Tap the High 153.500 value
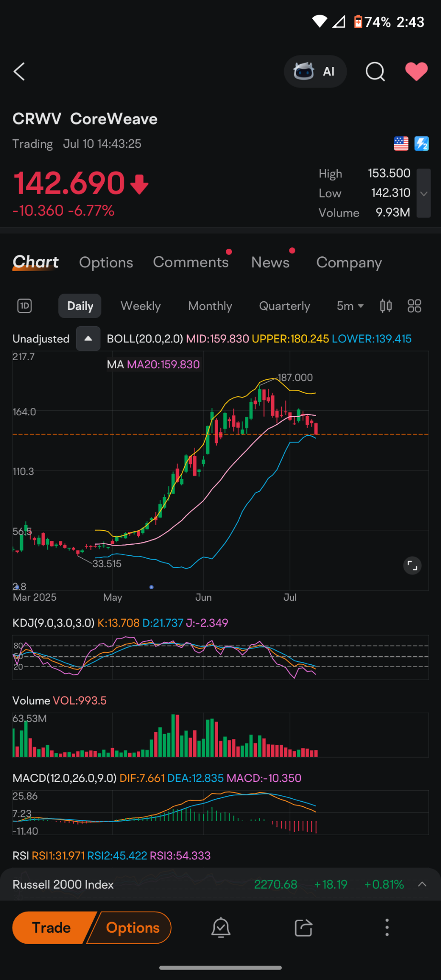The width and height of the screenshot is (441, 980). (x=389, y=173)
